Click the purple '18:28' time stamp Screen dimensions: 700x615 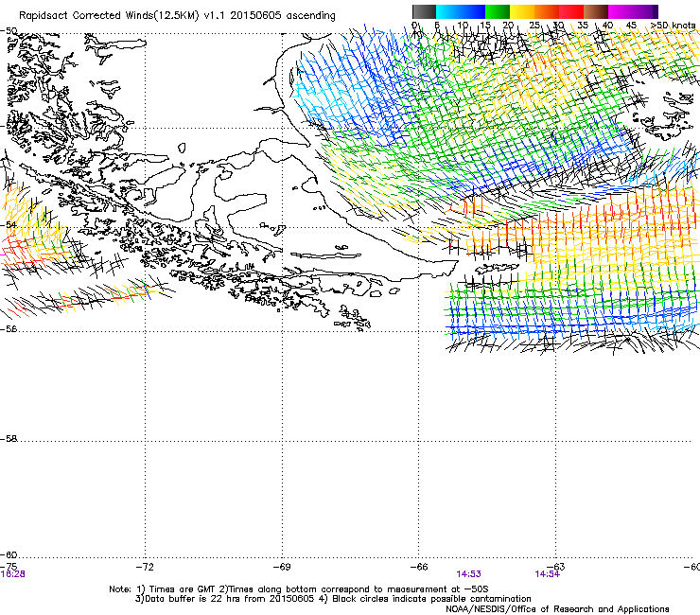(x=12, y=574)
